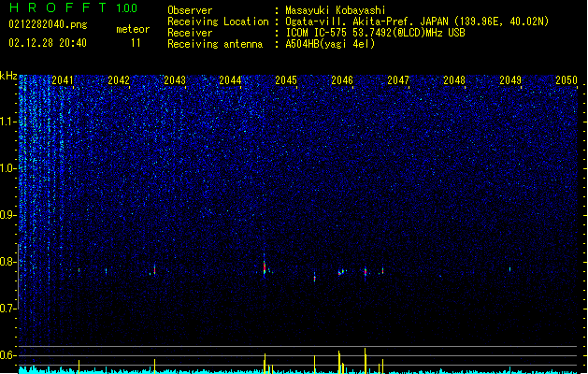Click the meteor echo cluster at 2046
Viewport: 588px width, 374px height.
(342, 271)
